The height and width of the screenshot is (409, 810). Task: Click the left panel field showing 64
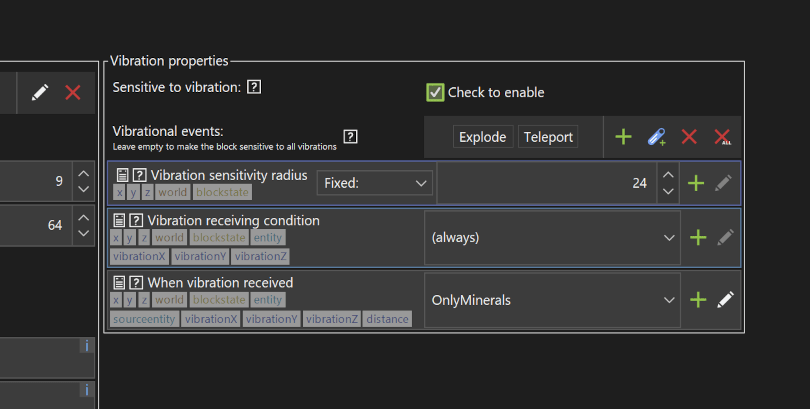point(36,226)
